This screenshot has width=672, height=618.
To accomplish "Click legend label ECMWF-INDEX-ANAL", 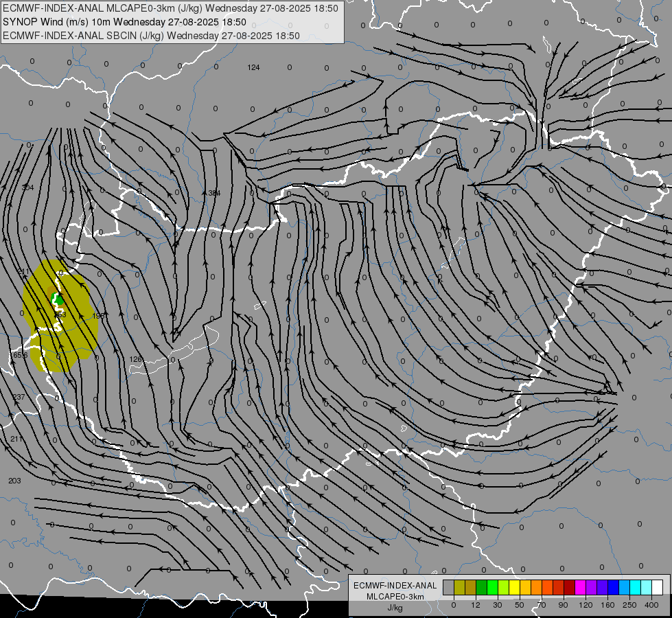I will point(395,586).
